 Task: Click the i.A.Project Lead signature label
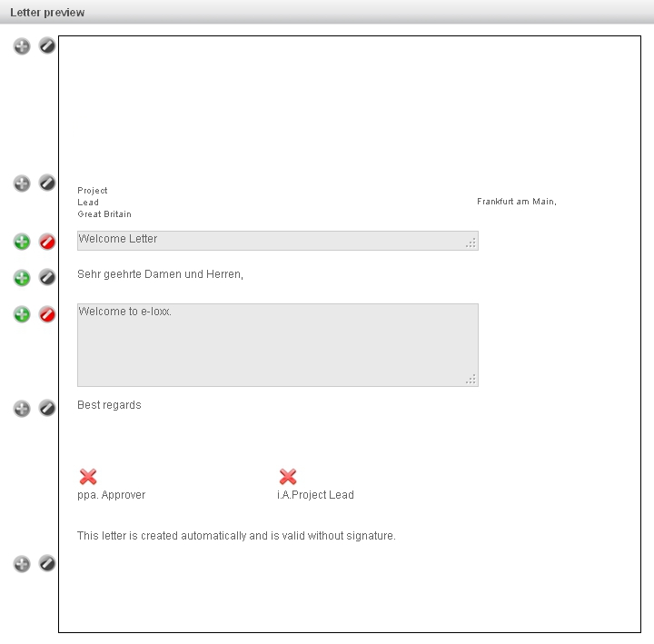[315, 495]
